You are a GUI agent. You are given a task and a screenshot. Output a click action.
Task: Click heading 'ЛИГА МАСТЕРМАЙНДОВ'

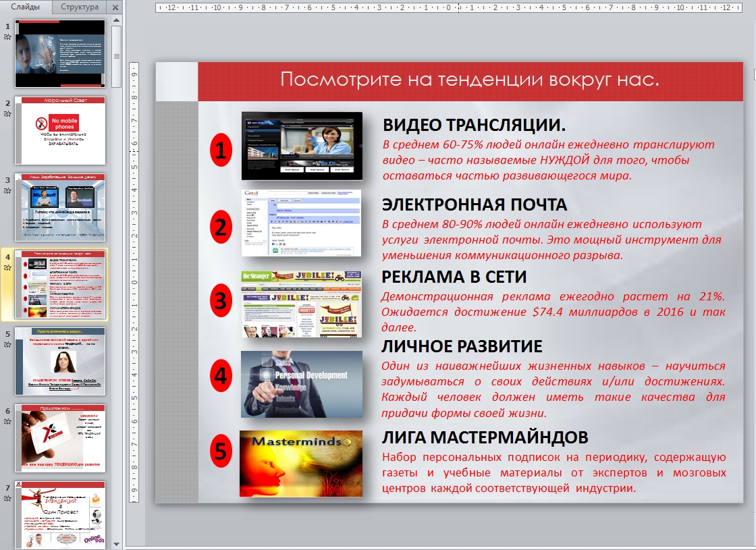point(485,437)
